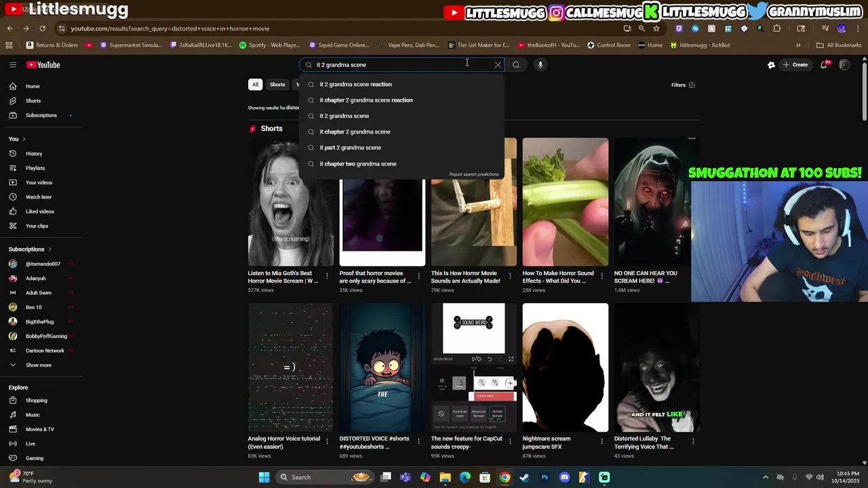
Task: Bookmark this page with the star icon
Action: tap(656, 28)
